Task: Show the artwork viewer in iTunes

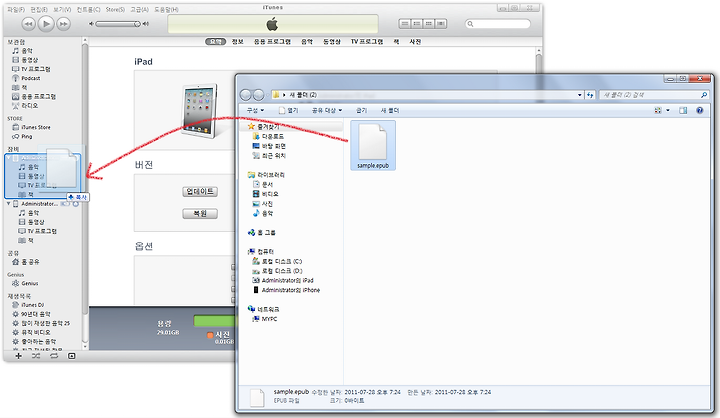Action: click(72, 356)
